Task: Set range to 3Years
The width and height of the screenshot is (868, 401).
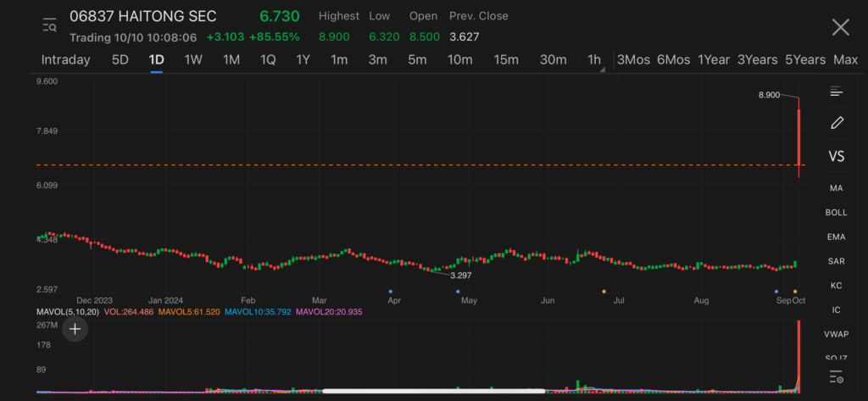Action: (x=757, y=60)
